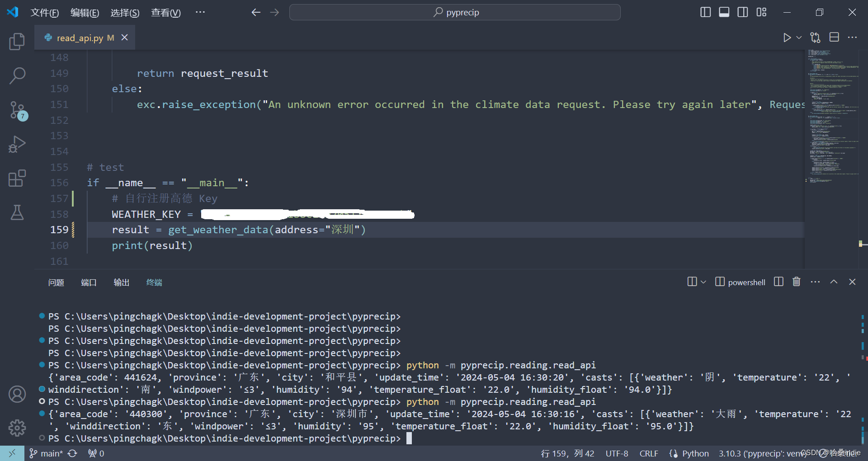Click the '# test' comment line

point(105,167)
